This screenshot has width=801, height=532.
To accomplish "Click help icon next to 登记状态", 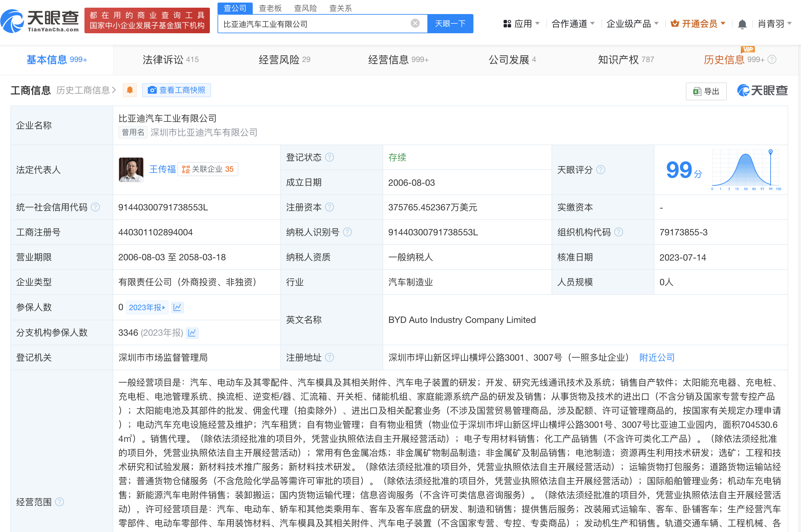I will pyautogui.click(x=329, y=157).
